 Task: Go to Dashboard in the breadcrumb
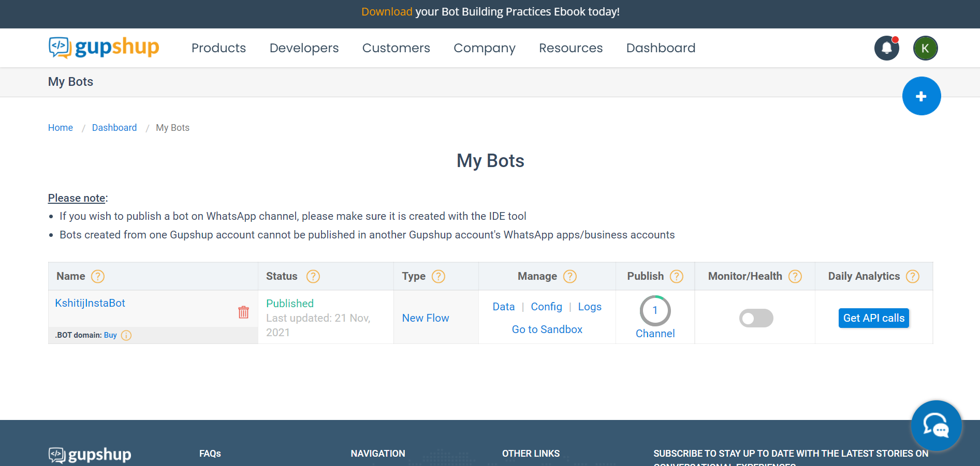click(114, 128)
